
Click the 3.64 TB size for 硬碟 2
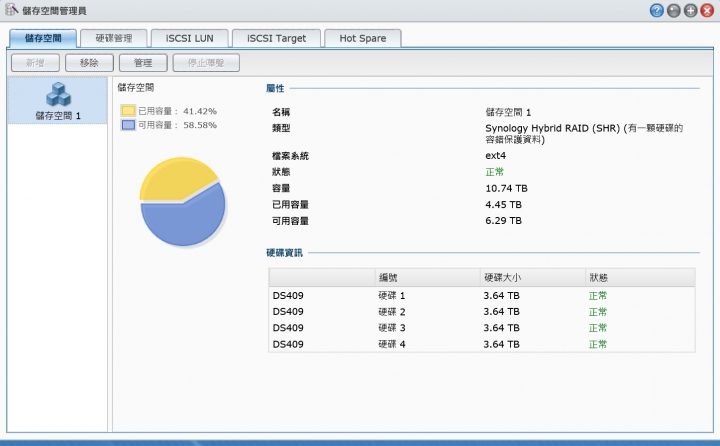point(501,312)
